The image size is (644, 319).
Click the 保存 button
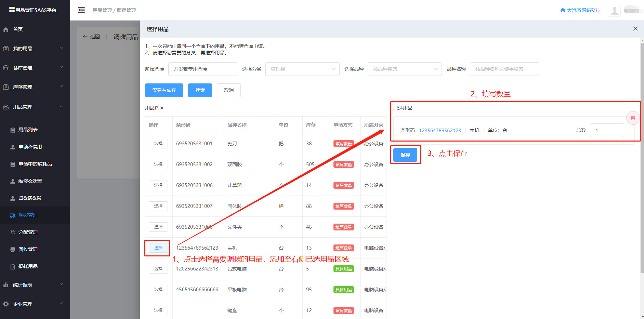pos(405,155)
